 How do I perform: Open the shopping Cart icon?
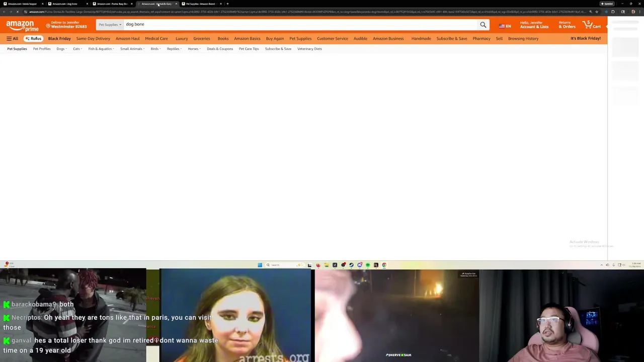point(592,25)
